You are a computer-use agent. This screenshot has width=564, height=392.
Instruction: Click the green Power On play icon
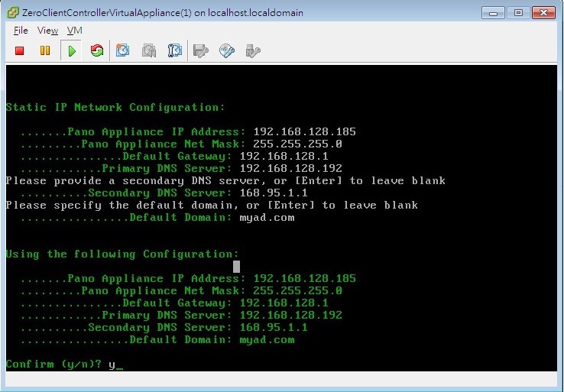pyautogui.click(x=72, y=50)
